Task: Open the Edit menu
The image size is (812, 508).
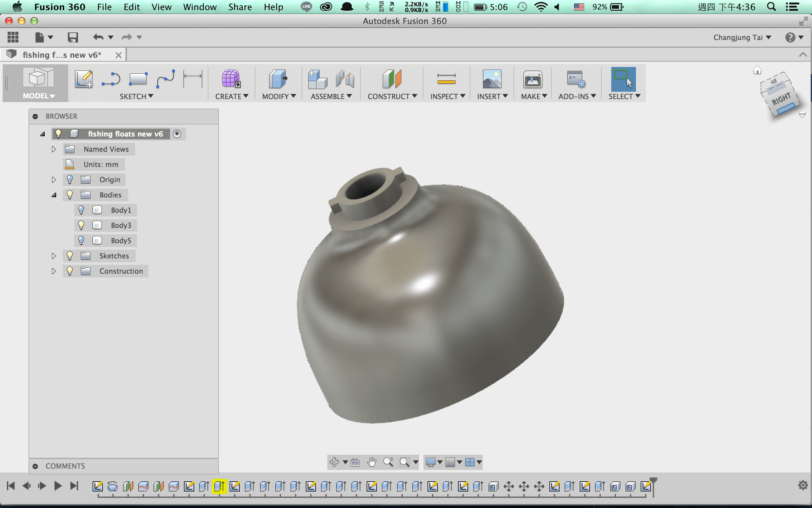Action: [132, 7]
